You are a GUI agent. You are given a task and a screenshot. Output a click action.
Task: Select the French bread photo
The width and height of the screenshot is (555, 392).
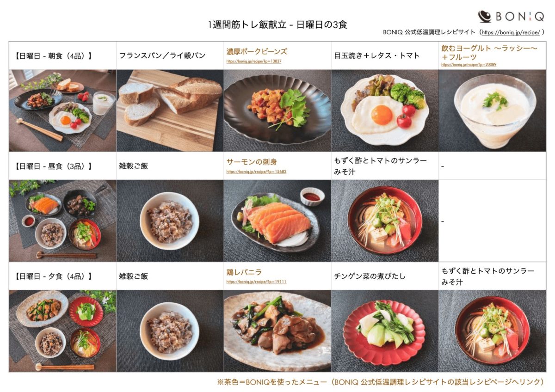click(170, 110)
